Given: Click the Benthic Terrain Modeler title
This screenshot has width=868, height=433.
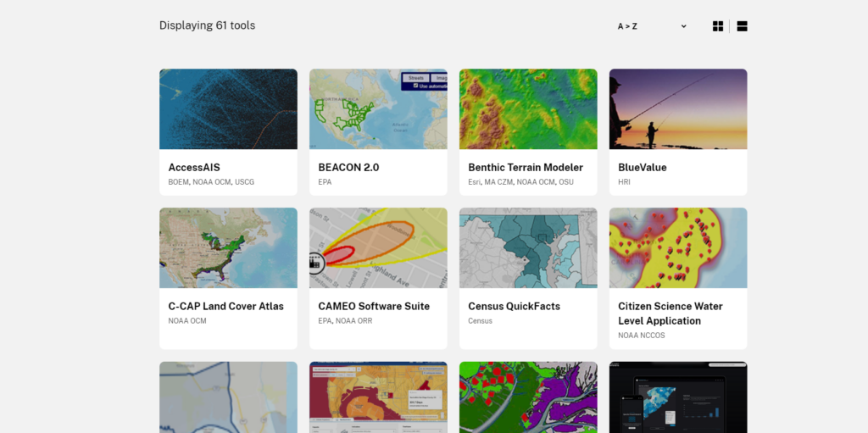Looking at the screenshot, I should click(x=526, y=167).
